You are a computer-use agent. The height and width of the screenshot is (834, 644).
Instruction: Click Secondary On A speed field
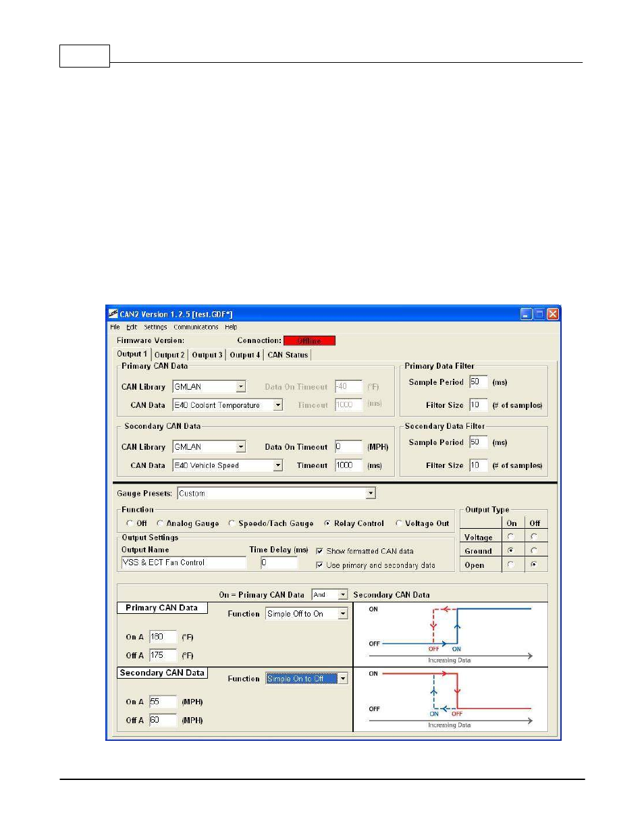click(x=163, y=702)
